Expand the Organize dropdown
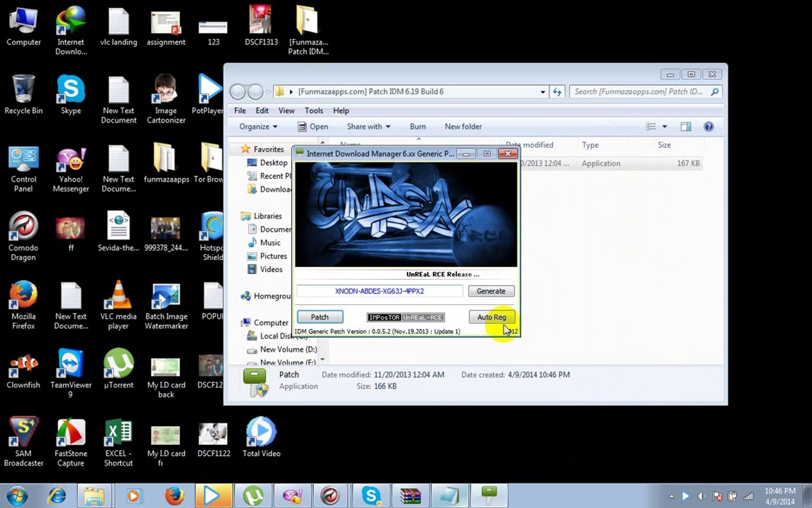 [x=258, y=127]
